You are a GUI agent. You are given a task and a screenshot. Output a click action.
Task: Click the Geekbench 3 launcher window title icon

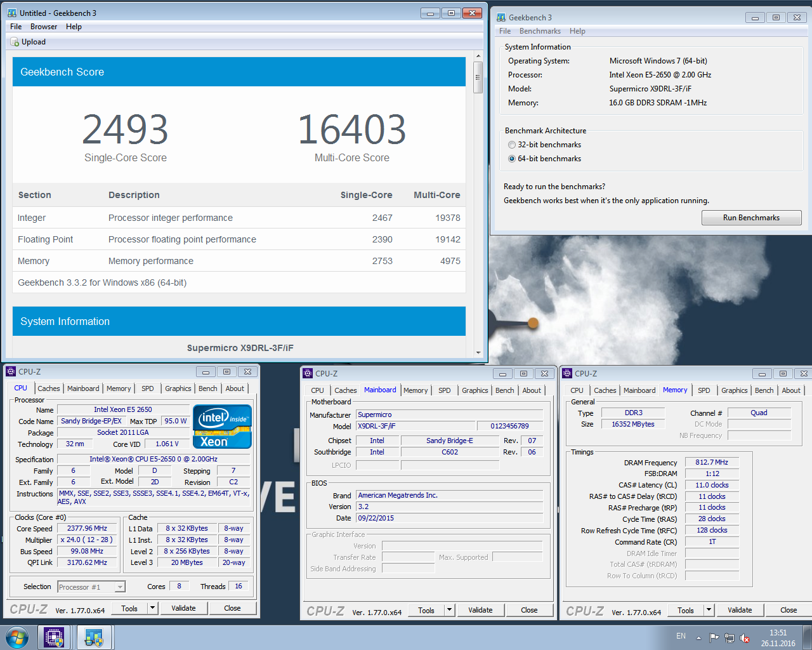pos(501,18)
